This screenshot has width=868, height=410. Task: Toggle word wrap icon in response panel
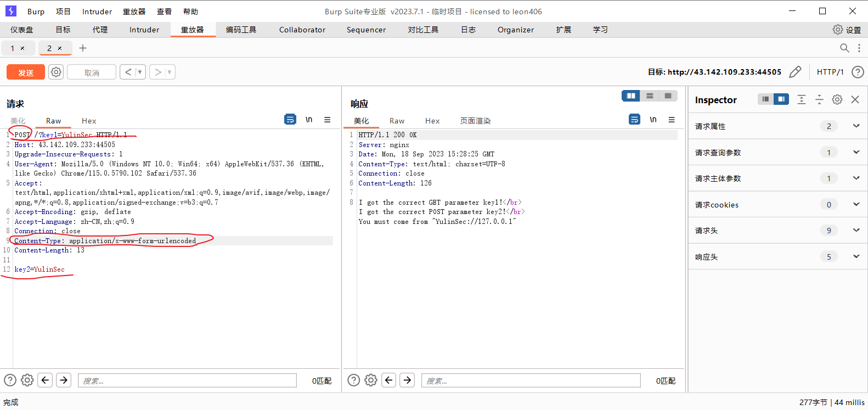tap(634, 119)
